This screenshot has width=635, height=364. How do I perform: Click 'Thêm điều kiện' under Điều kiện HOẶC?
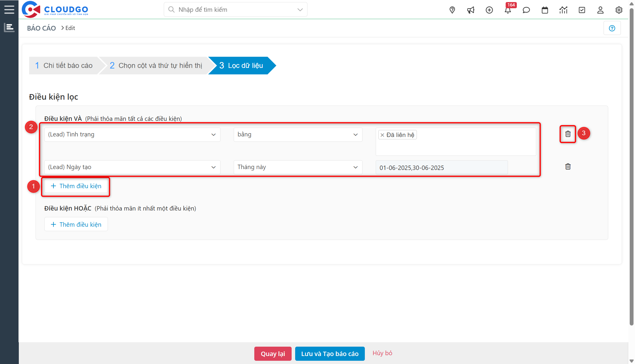[76, 224]
